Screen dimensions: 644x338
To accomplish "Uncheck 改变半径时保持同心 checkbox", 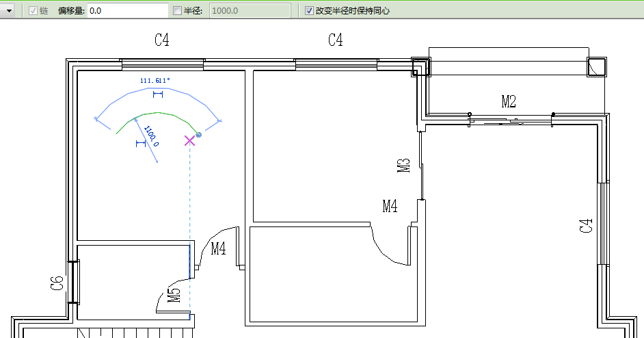I will 309,11.
